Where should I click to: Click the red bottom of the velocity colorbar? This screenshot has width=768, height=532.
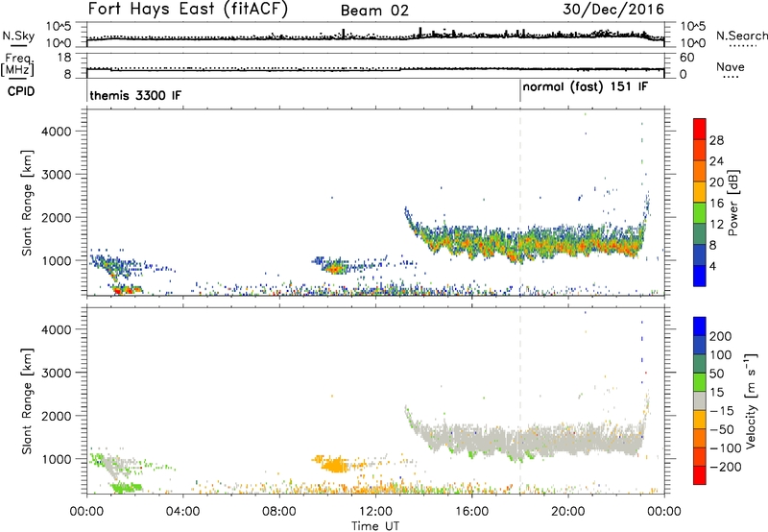700,475
